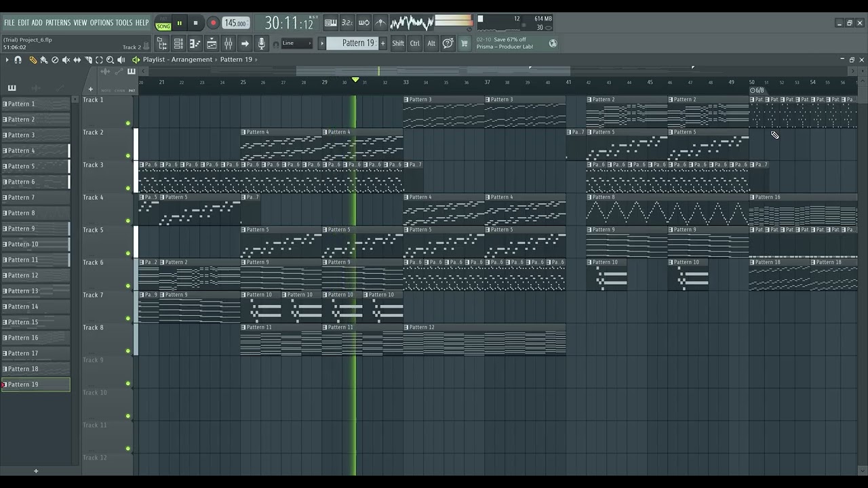Select the Playback speaker tool in Playlist
This screenshot has height=488, width=868.
[x=121, y=60]
